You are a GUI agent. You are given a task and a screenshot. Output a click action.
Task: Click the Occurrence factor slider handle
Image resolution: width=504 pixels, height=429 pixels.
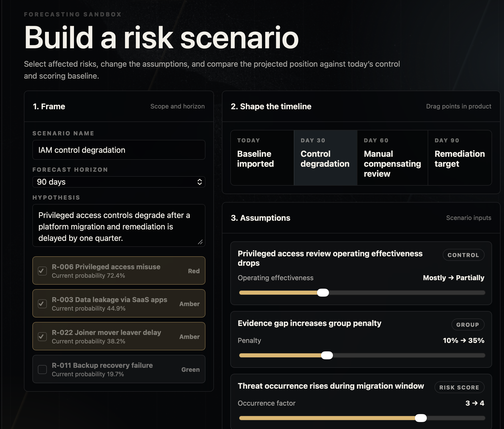click(x=421, y=418)
